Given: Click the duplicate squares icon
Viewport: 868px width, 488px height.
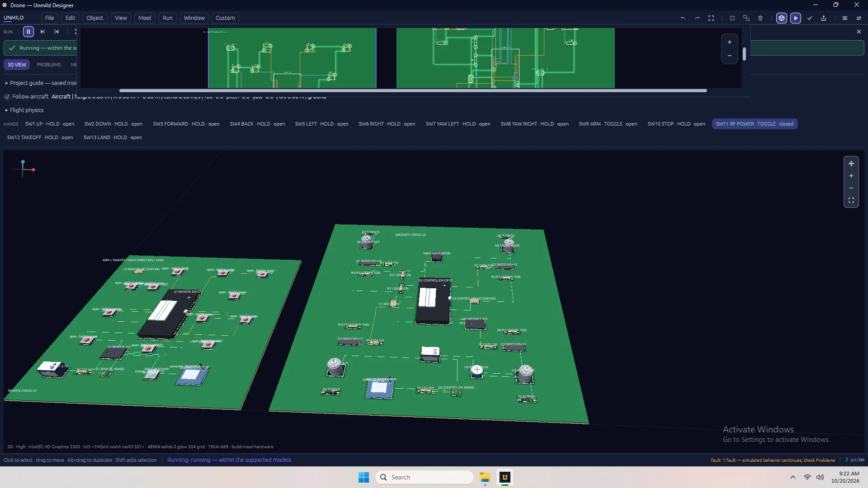Looking at the screenshot, I should pyautogui.click(x=746, y=18).
